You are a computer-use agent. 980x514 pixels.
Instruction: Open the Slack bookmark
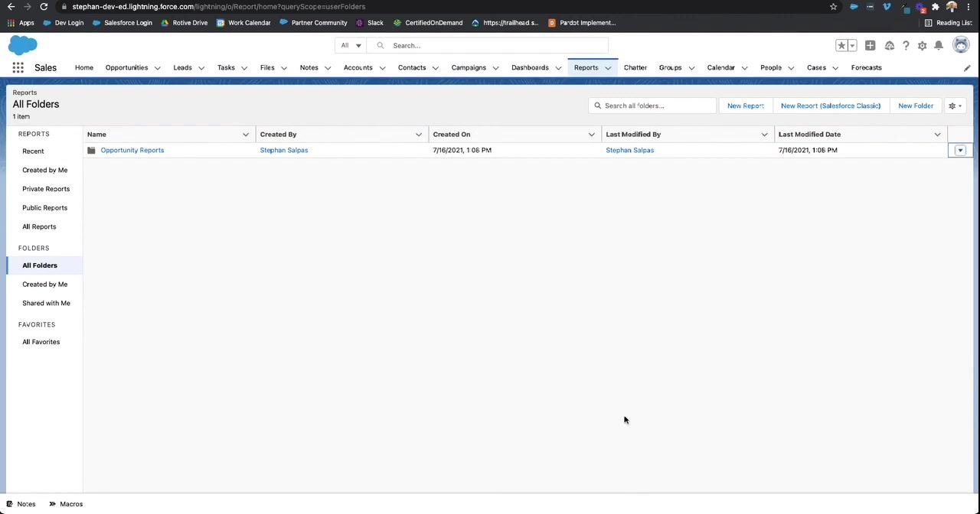click(370, 23)
